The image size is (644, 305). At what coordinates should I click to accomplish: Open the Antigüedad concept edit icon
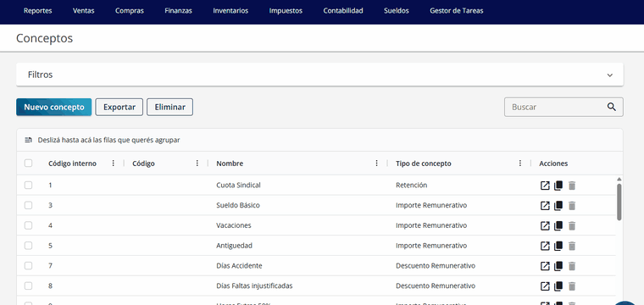coord(545,246)
